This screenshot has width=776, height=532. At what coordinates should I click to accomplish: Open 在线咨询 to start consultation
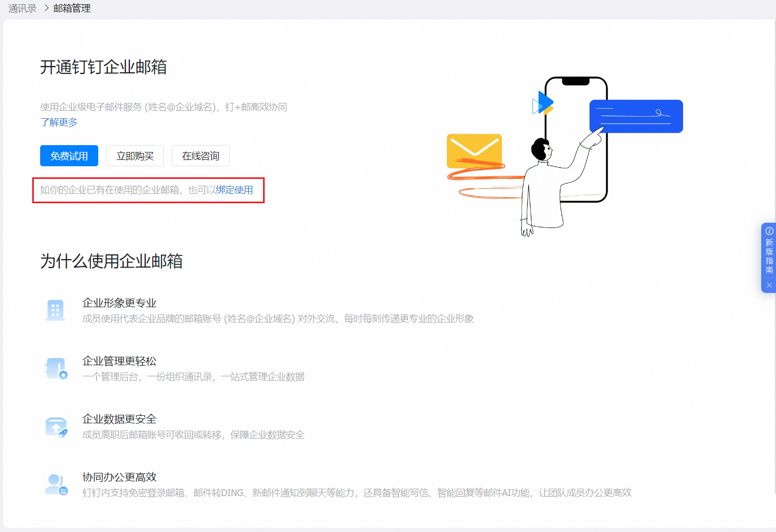coord(200,156)
